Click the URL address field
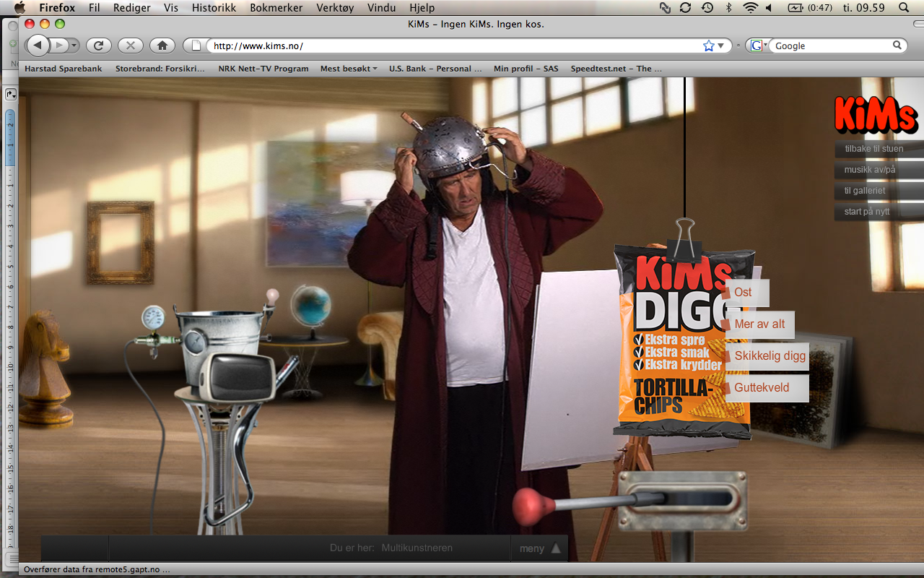924x578 pixels. pyautogui.click(x=455, y=46)
